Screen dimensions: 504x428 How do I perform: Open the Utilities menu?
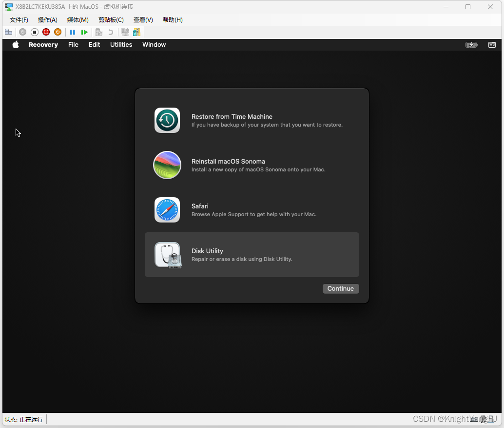coord(121,45)
